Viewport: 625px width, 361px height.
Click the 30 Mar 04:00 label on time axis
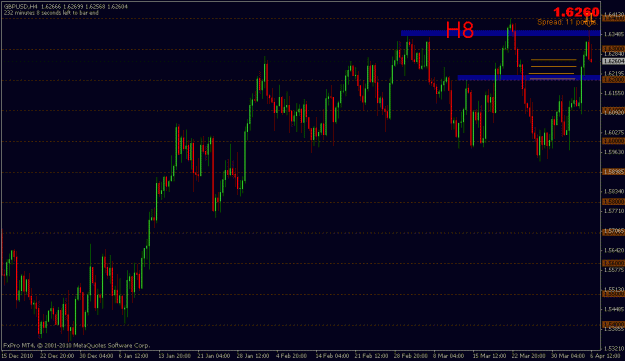coord(568,355)
